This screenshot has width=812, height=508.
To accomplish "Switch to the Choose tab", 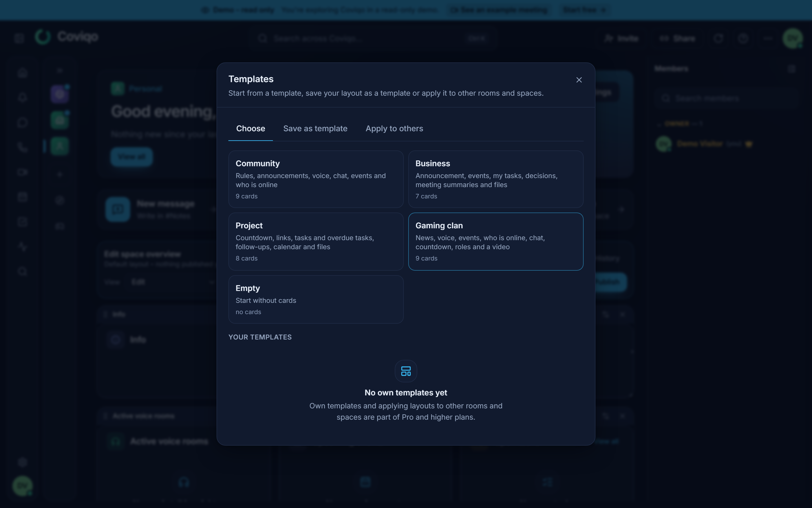I will (250, 129).
